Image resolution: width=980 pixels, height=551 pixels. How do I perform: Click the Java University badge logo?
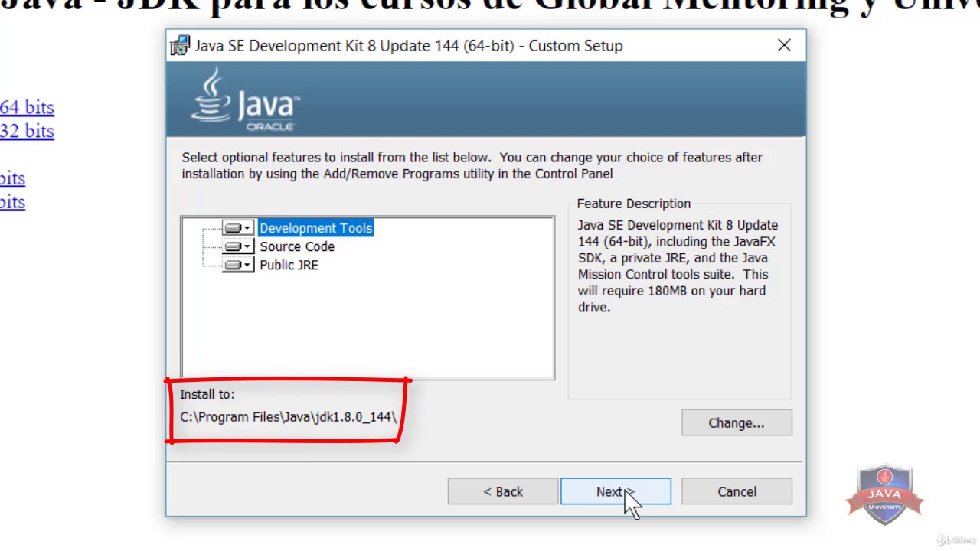[x=885, y=494]
